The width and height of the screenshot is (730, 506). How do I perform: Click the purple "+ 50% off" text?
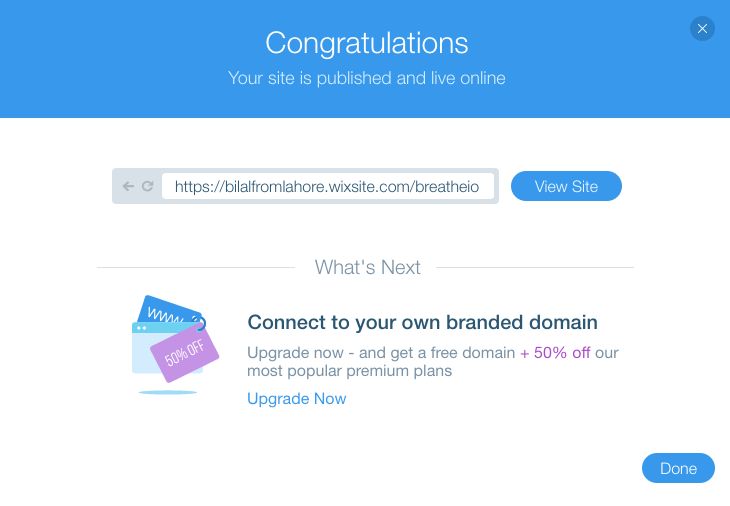coord(555,353)
